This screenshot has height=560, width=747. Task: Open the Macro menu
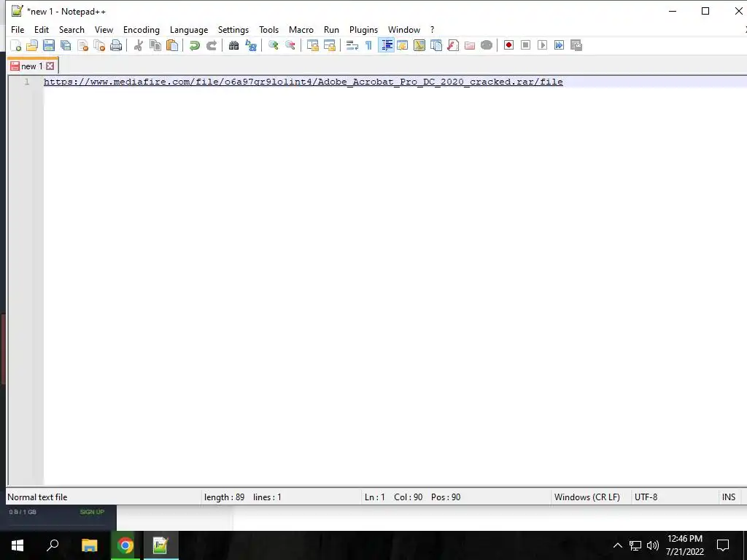(301, 29)
